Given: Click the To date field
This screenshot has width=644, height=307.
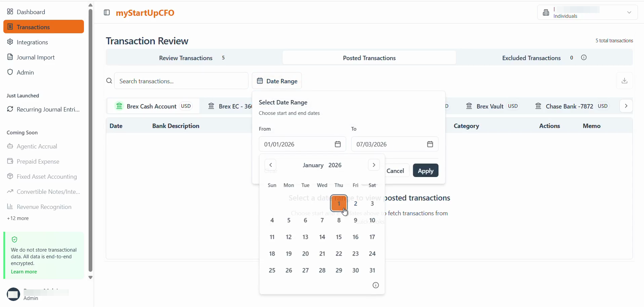Looking at the screenshot, I should coord(395,144).
